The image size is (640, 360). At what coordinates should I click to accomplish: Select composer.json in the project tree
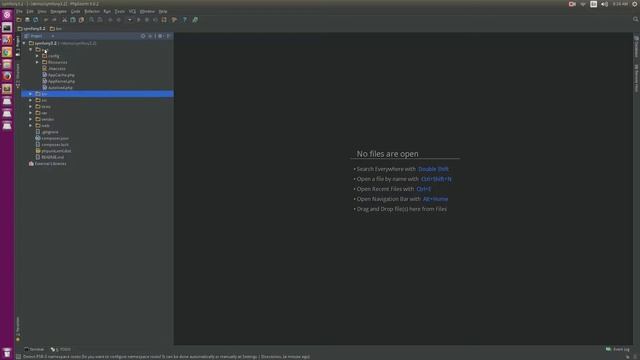coord(55,138)
